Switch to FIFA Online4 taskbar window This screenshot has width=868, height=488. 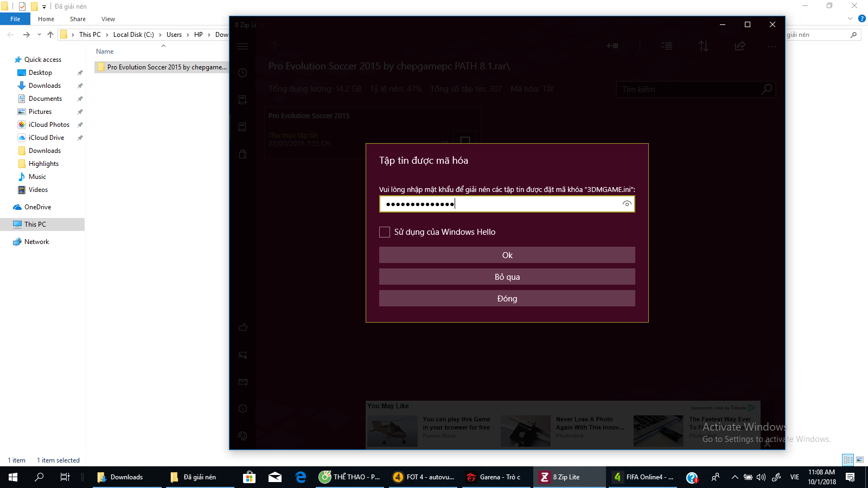pos(644,477)
